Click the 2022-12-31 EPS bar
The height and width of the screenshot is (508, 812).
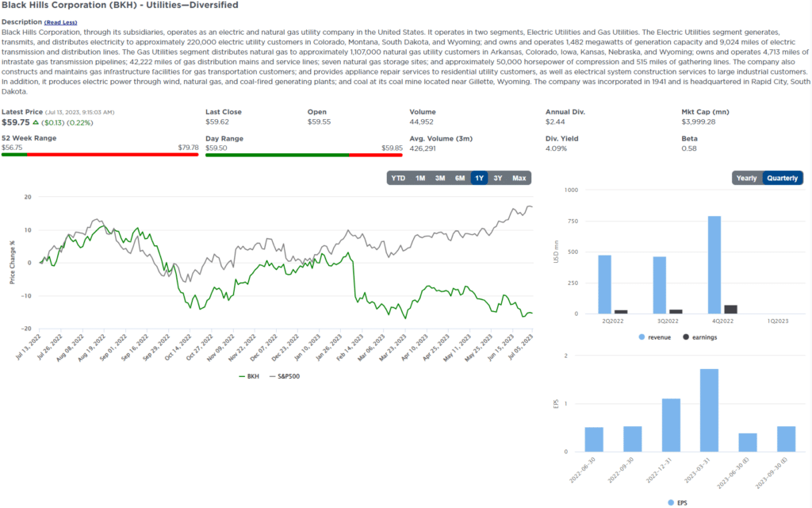tap(671, 425)
